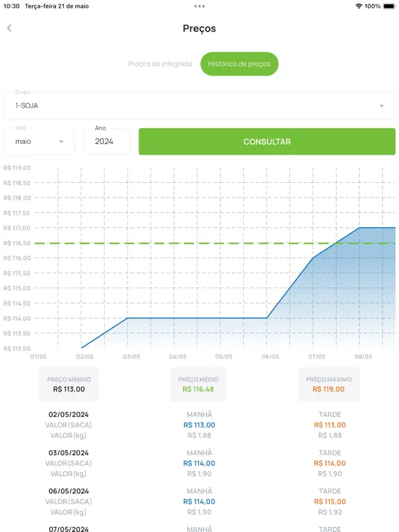Expand the Grupo dropdown arrow
Image resolution: width=399 pixels, height=532 pixels.
tap(382, 106)
